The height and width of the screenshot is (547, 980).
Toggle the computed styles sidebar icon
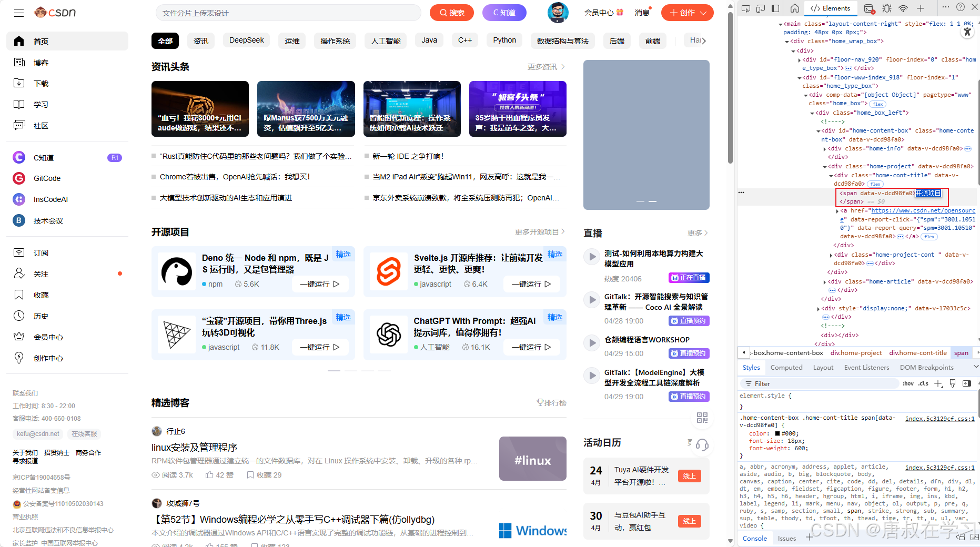click(x=967, y=383)
